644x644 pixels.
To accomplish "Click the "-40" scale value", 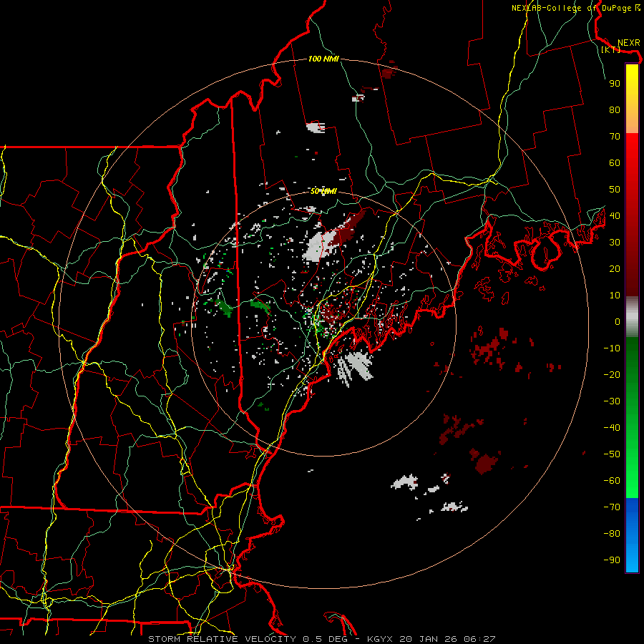I will coord(612,428).
